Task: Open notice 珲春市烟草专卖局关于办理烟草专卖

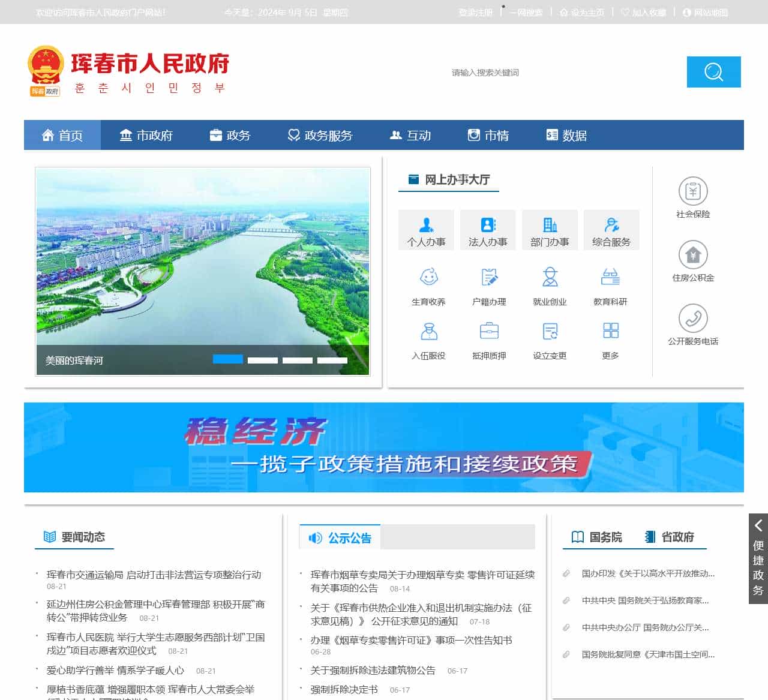Action: tap(422, 581)
